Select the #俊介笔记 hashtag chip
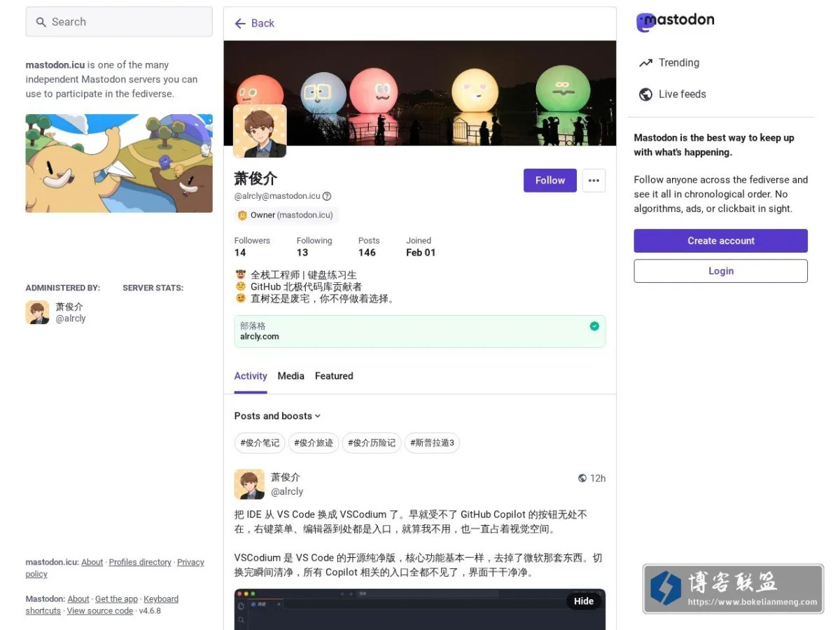 coord(260,443)
